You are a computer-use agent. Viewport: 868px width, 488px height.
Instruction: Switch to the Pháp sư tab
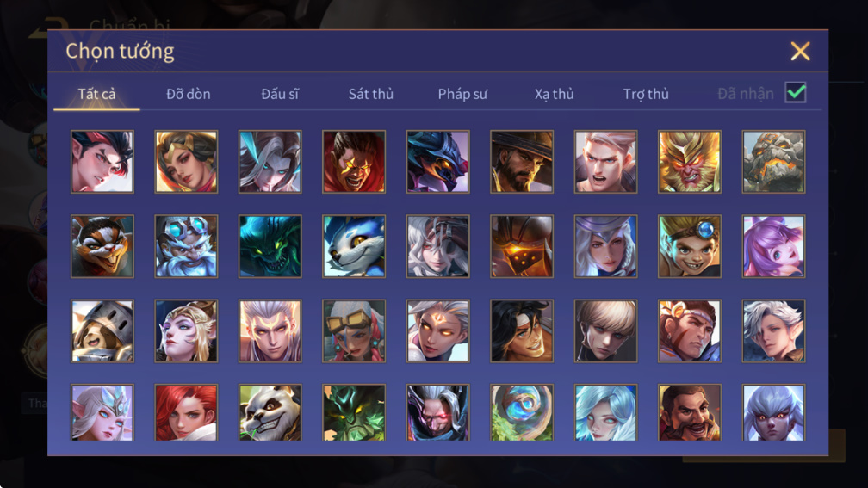[x=462, y=94]
